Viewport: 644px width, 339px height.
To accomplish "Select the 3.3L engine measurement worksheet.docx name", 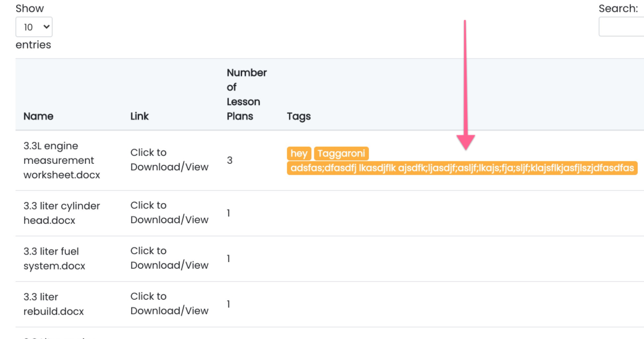I will point(61,160).
